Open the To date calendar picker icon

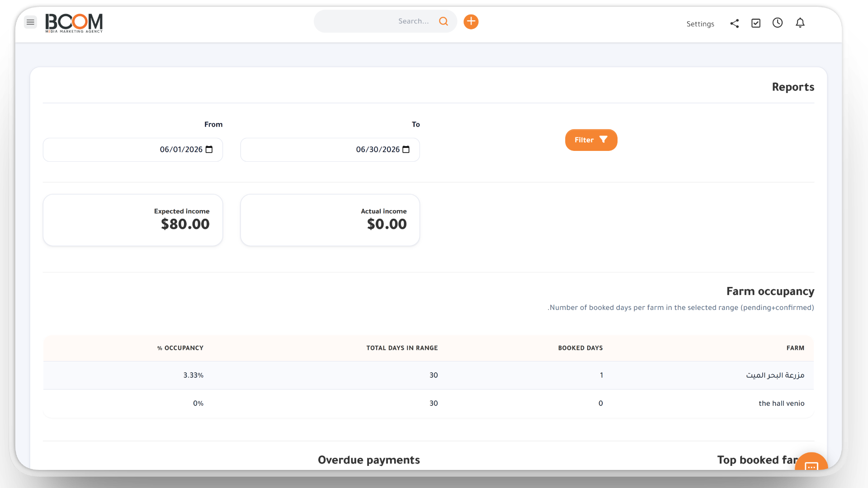pyautogui.click(x=406, y=149)
